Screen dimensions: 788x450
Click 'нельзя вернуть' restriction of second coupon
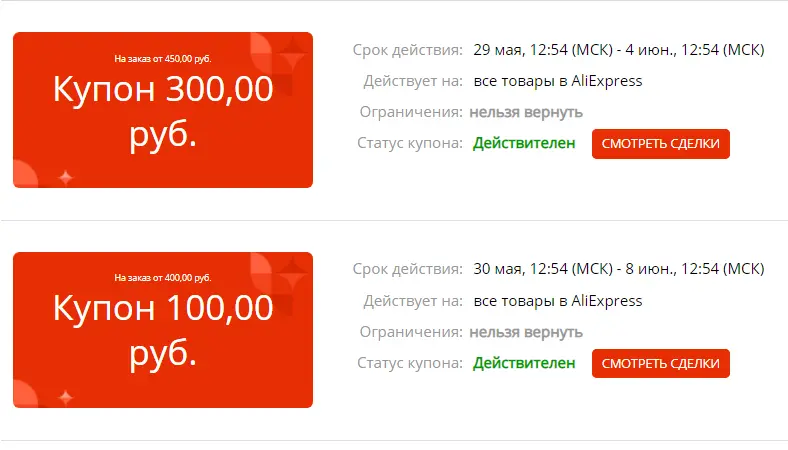coord(526,332)
